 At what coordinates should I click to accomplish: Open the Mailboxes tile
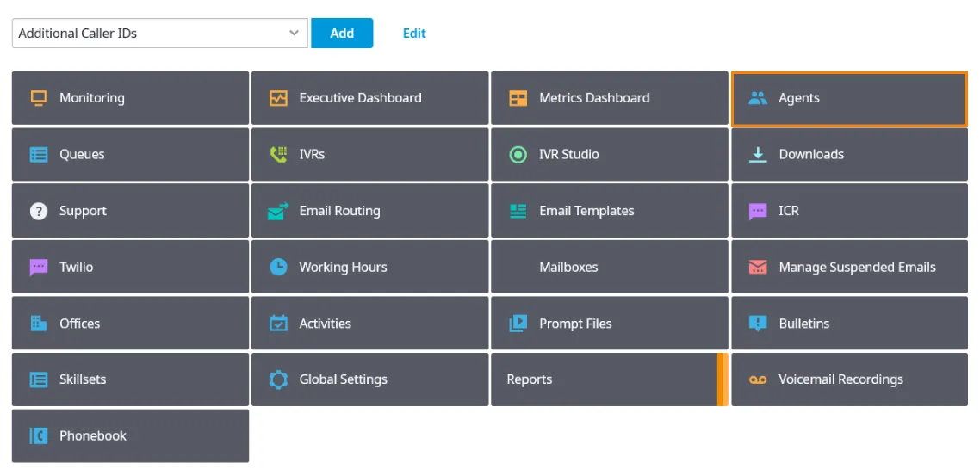coord(610,267)
